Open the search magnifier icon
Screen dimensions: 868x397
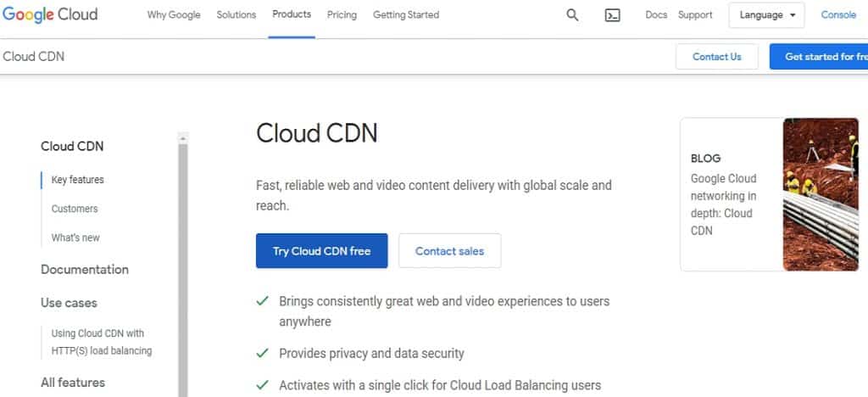[x=572, y=15]
